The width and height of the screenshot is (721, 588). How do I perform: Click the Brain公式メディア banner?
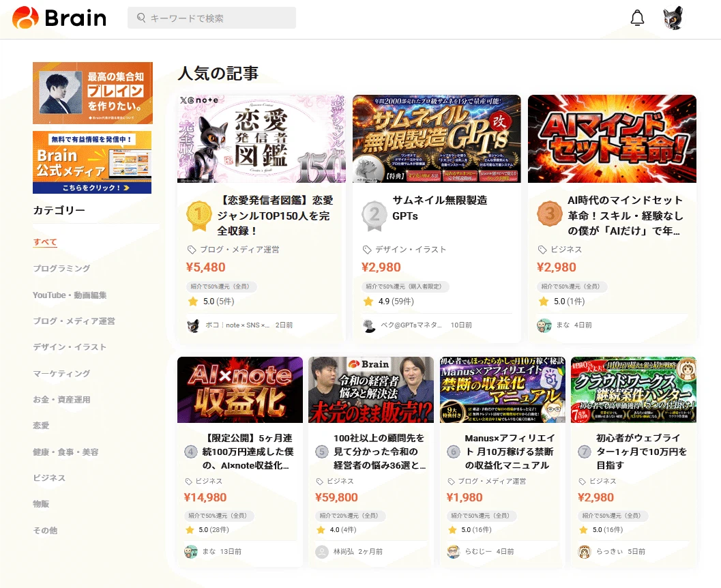[92, 162]
